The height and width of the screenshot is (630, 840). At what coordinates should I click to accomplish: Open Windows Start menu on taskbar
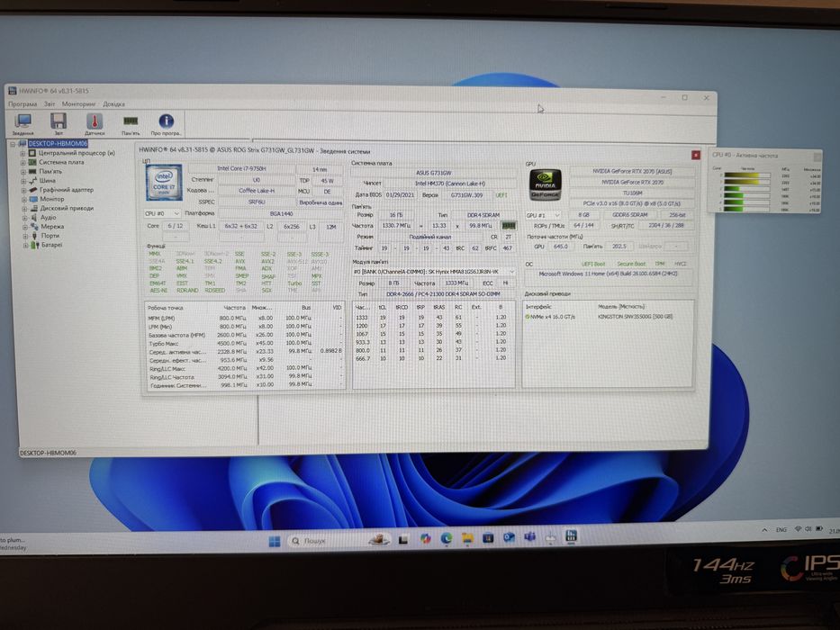(275, 541)
